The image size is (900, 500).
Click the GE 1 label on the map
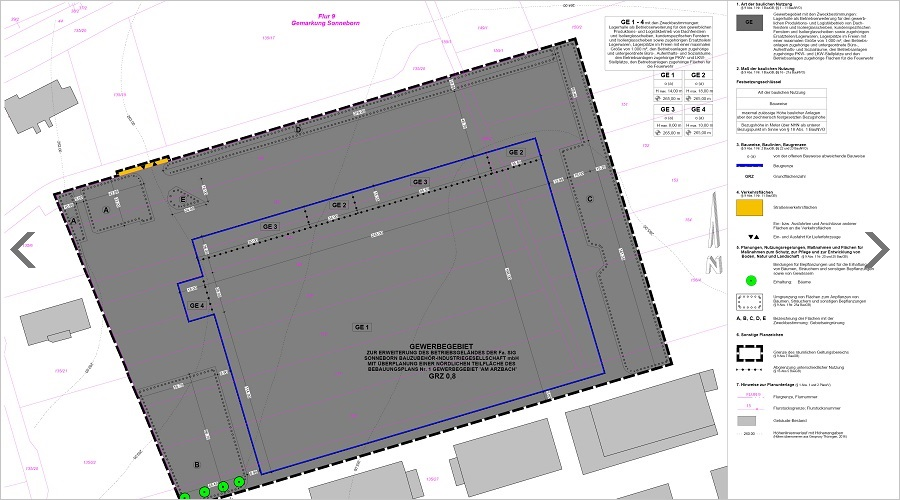(x=362, y=327)
